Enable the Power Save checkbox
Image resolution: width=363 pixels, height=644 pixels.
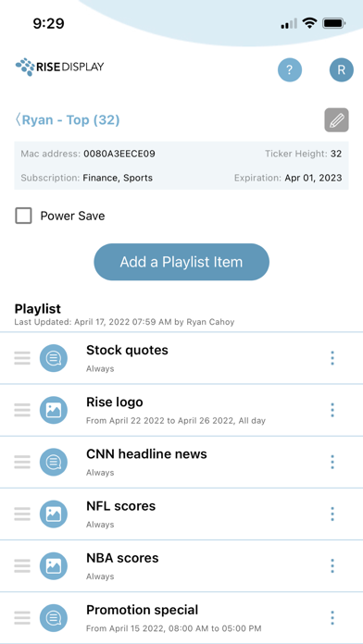[x=23, y=216]
